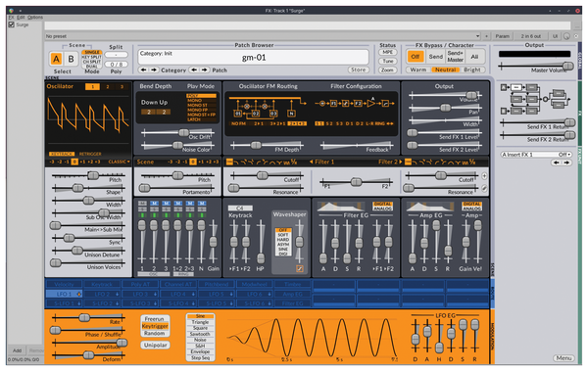Toggle mute on mixer channel 2
Screen dimensions: 588x371
pos(154,204)
